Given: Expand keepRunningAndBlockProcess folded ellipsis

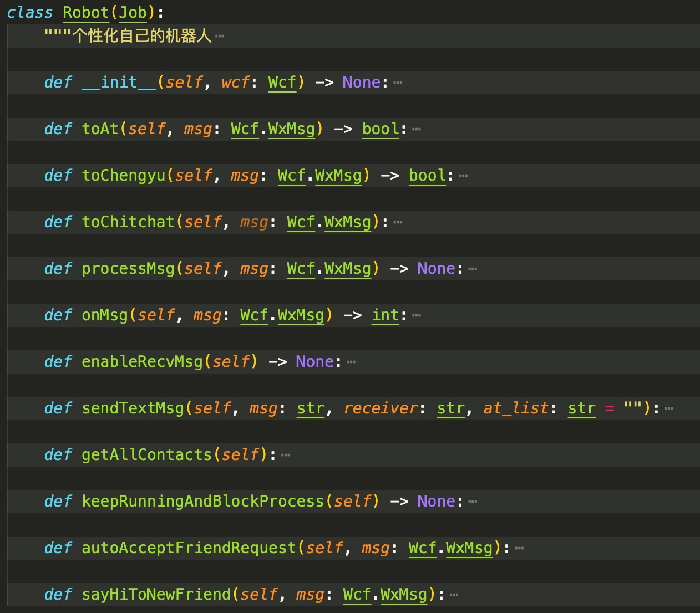Looking at the screenshot, I should coord(473,502).
